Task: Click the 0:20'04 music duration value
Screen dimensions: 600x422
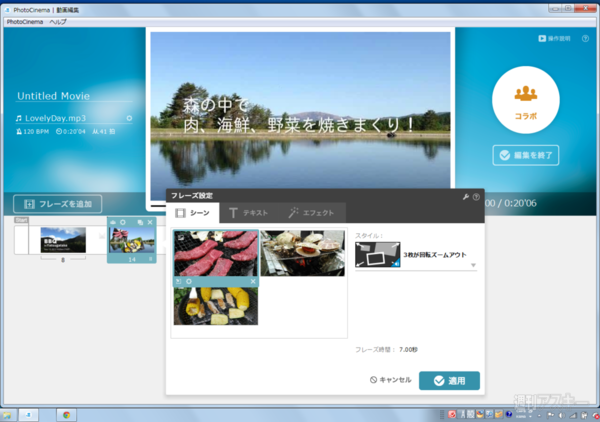Action: (x=70, y=131)
